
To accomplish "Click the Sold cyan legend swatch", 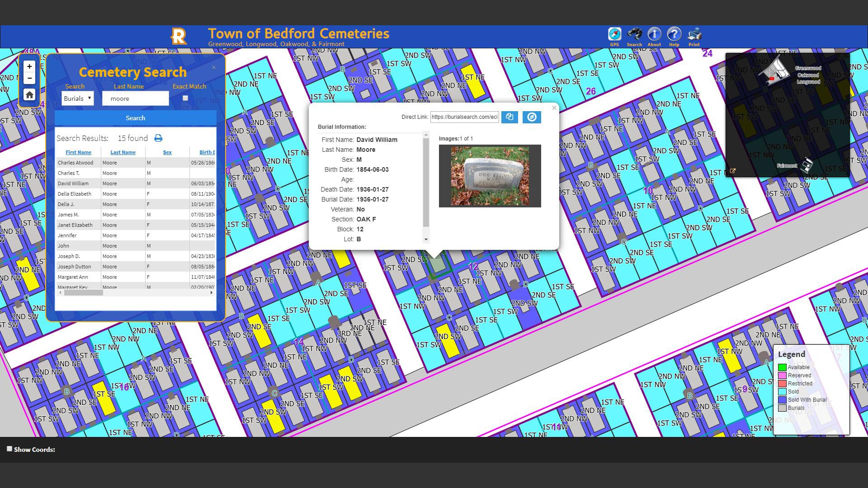I will pyautogui.click(x=782, y=392).
